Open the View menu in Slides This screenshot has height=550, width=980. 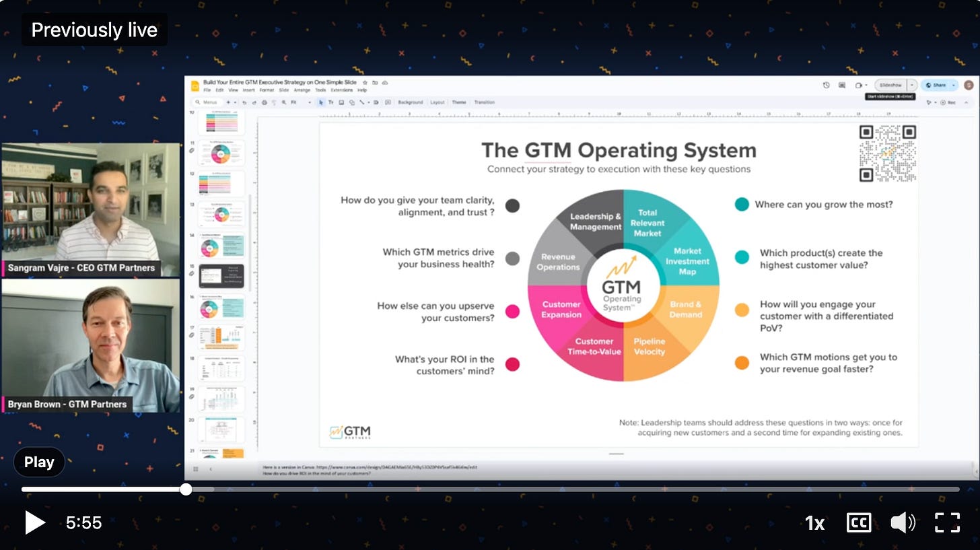click(x=233, y=90)
